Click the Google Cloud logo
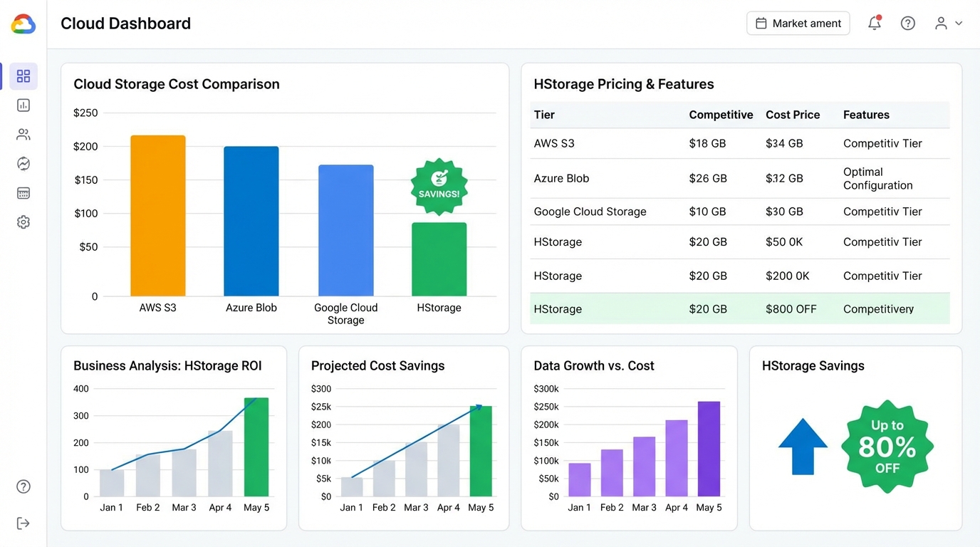 click(24, 24)
